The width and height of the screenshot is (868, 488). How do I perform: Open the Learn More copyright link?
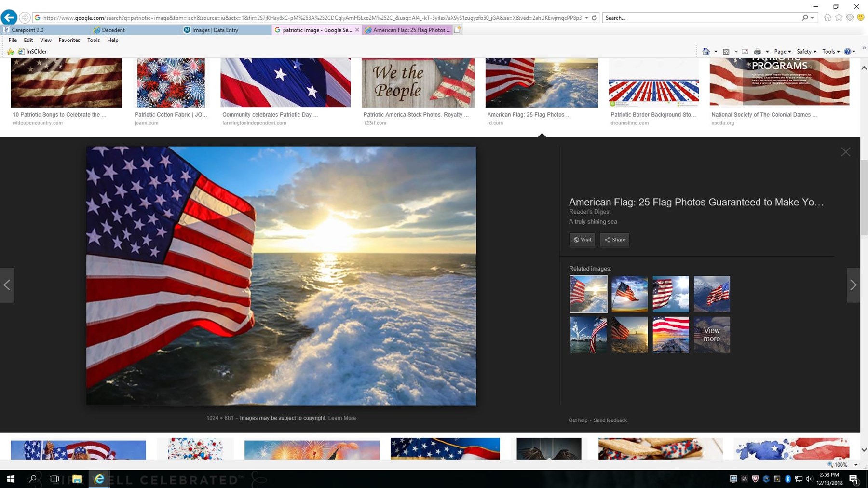tap(342, 418)
